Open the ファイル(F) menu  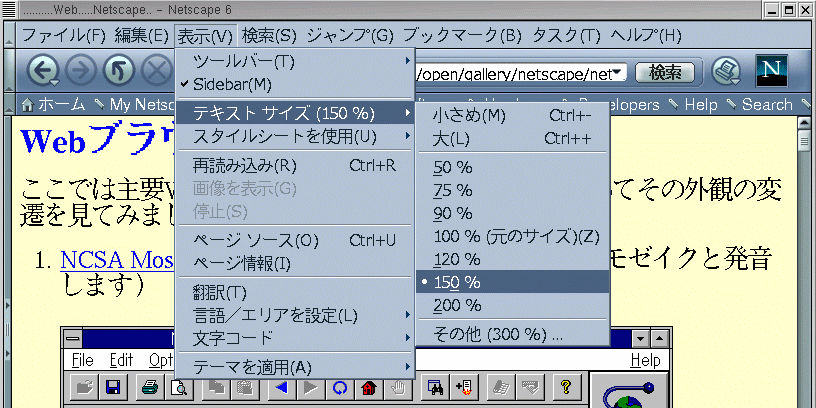[x=63, y=36]
